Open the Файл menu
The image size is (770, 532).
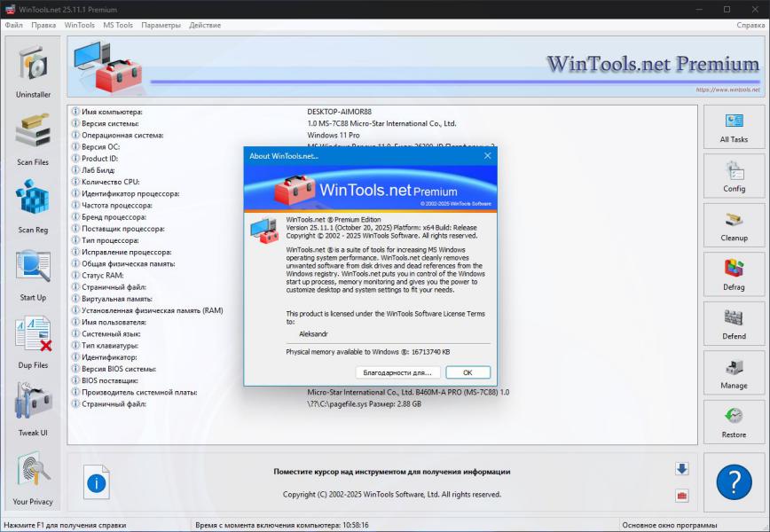pyautogui.click(x=14, y=25)
